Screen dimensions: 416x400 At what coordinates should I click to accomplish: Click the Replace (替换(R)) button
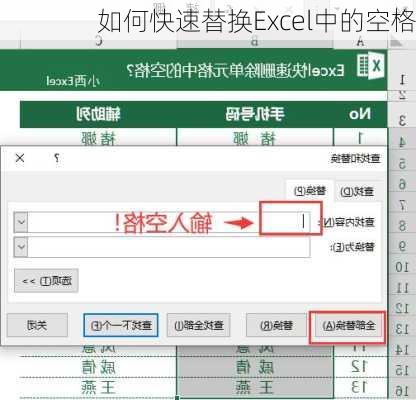pos(276,325)
